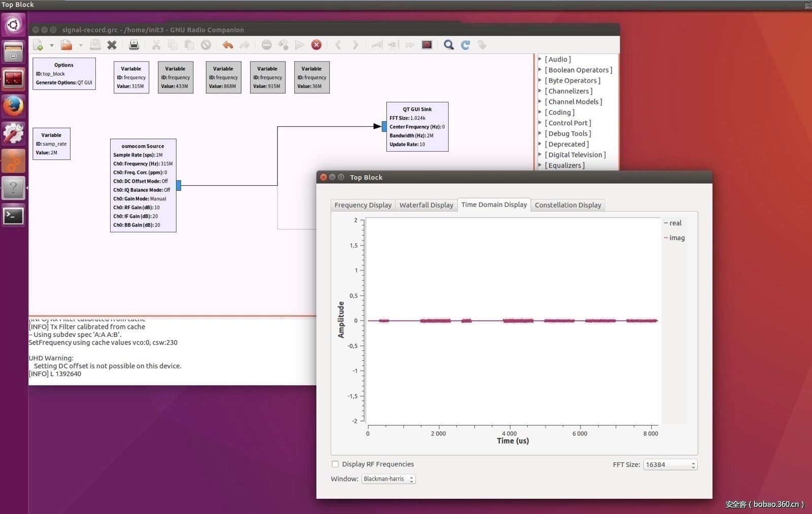The image size is (812, 514).
Task: Switch to the Waterfall Display tab
Action: (x=426, y=205)
